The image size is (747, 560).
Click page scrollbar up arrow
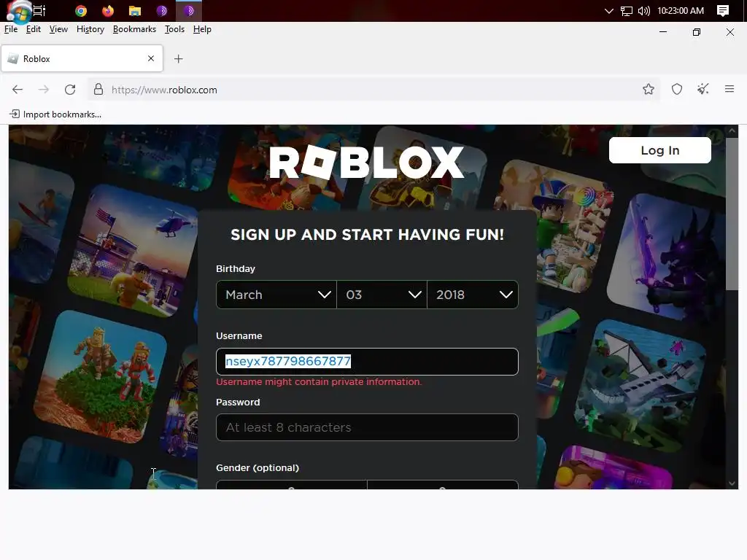tap(732, 131)
